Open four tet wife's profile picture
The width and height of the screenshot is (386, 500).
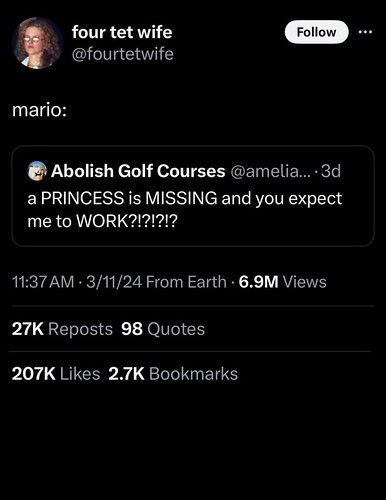[37, 43]
